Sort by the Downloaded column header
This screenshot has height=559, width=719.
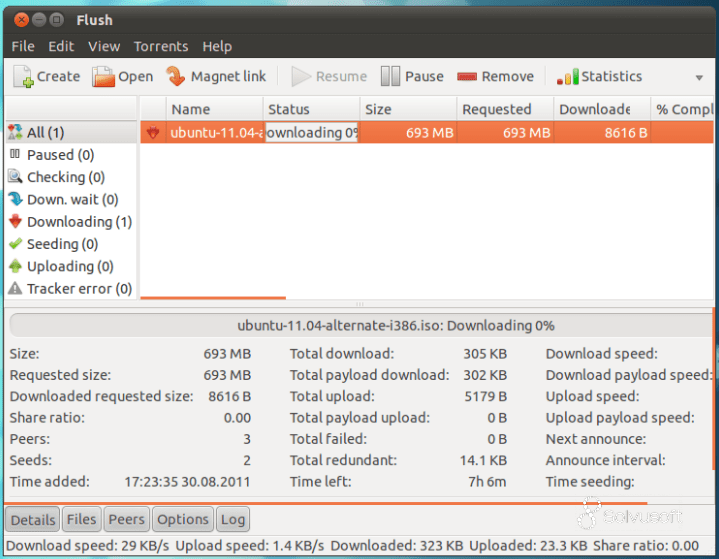tap(602, 109)
